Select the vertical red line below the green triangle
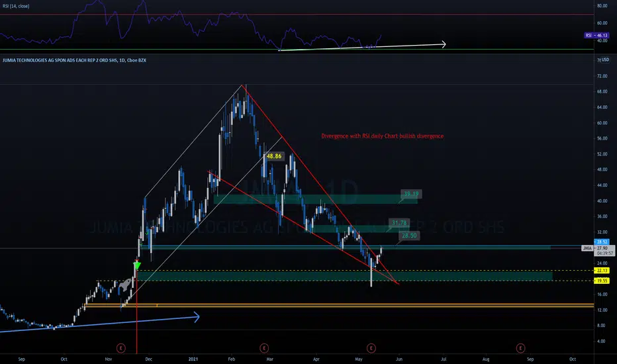Image resolution: width=617 pixels, height=364 pixels. (136, 312)
